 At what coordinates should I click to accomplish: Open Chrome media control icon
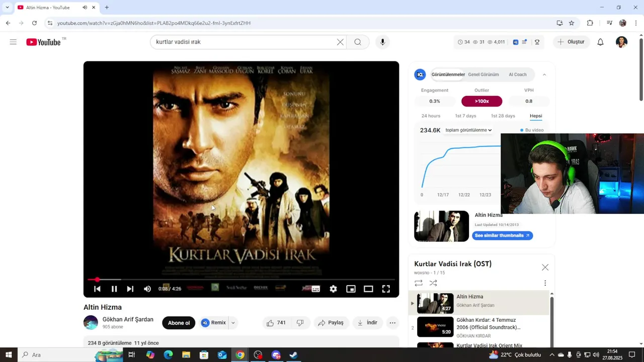click(609, 23)
